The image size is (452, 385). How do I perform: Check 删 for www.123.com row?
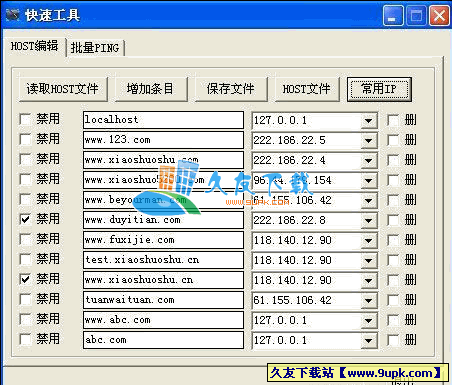(x=393, y=140)
